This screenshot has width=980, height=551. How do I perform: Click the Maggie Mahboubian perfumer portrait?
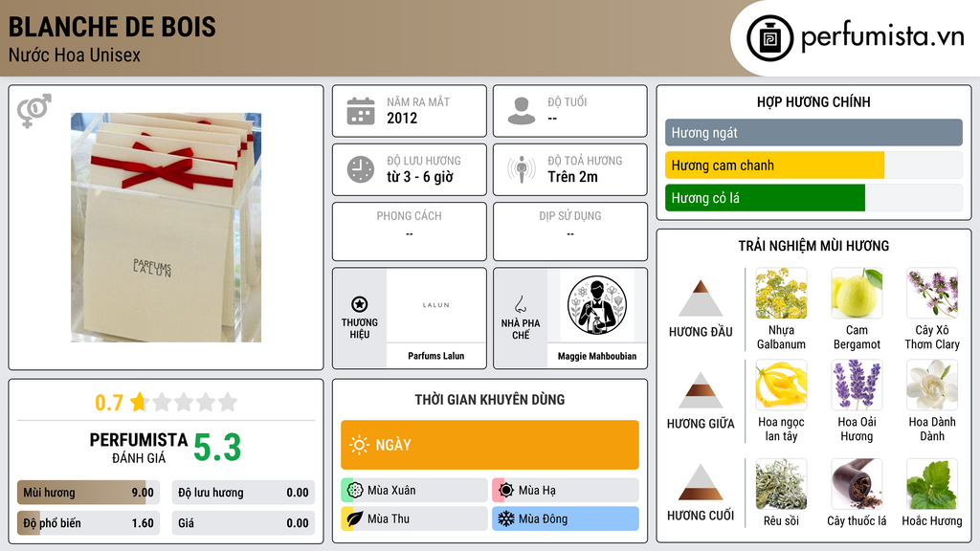597,305
